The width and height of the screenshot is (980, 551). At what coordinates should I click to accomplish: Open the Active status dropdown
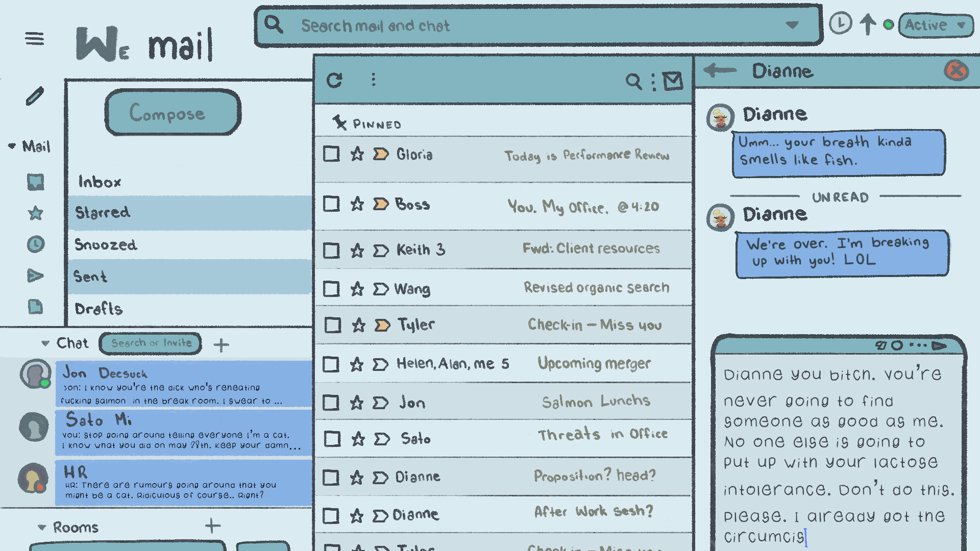tap(935, 25)
